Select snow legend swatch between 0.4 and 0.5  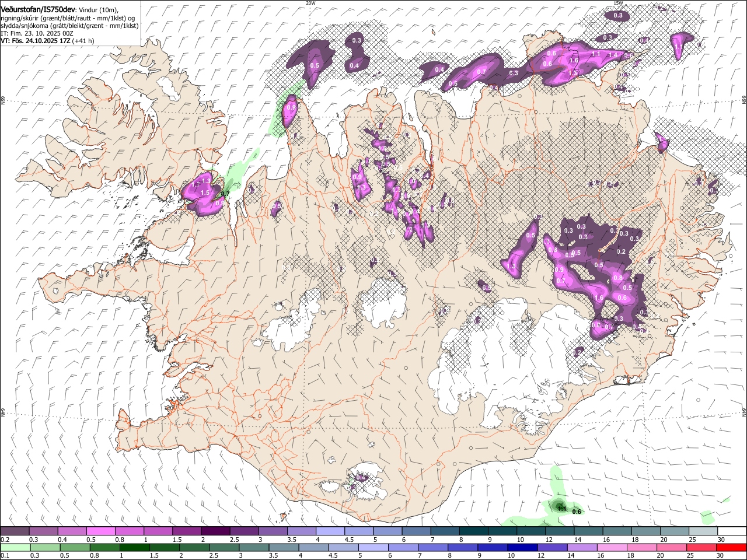click(x=72, y=531)
